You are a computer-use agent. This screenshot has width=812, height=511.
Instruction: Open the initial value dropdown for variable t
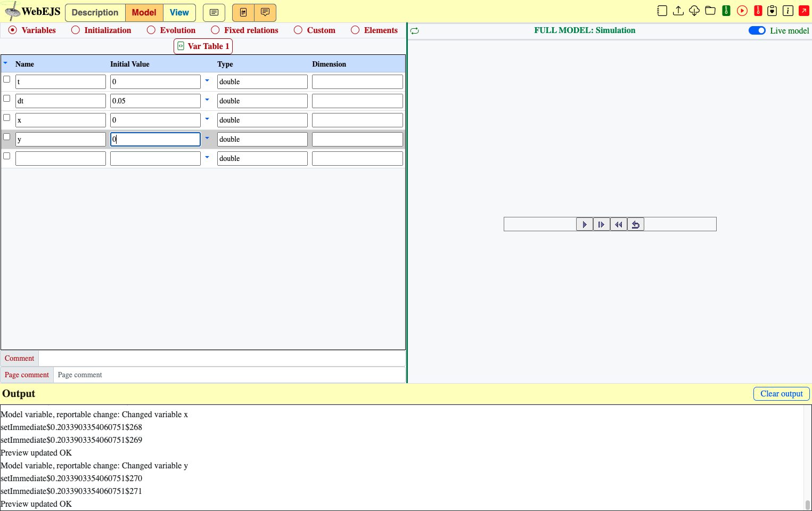[207, 80]
